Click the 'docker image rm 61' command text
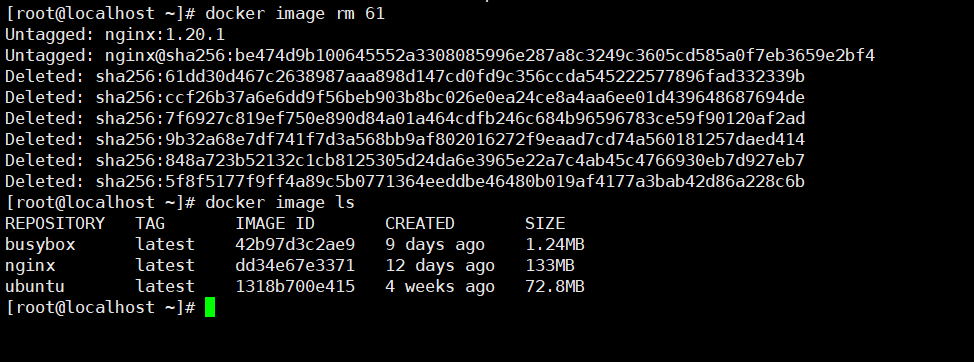The image size is (974, 362). click(295, 13)
